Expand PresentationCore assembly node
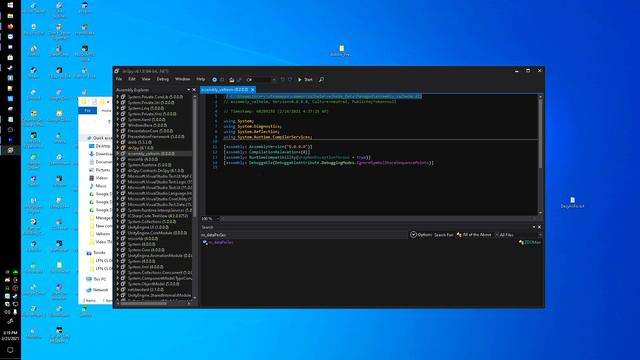 coord(118,131)
